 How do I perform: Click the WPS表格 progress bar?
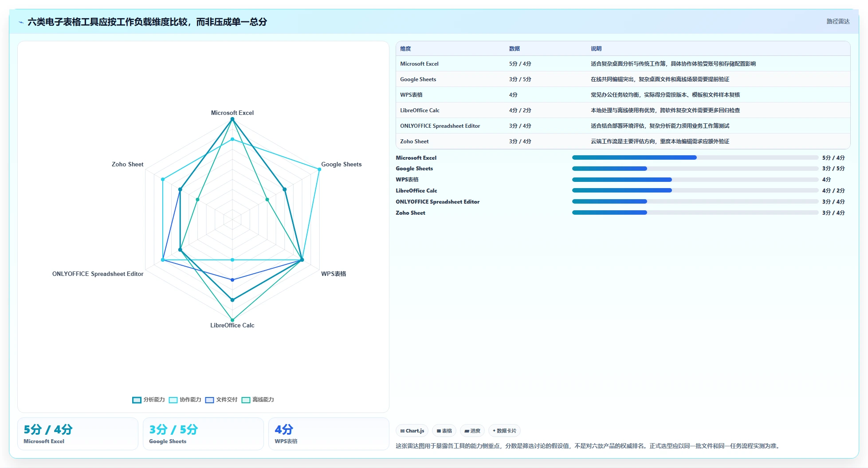(x=695, y=180)
